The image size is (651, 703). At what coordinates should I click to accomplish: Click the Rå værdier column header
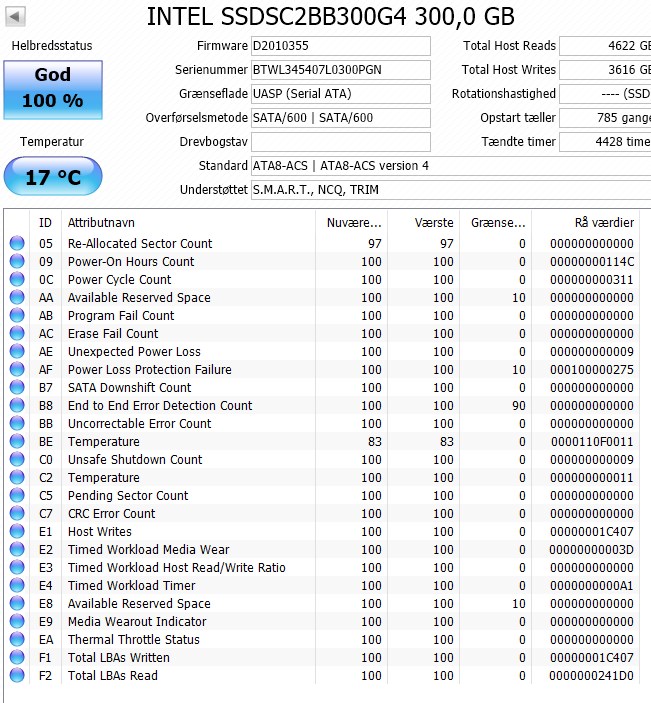586,222
